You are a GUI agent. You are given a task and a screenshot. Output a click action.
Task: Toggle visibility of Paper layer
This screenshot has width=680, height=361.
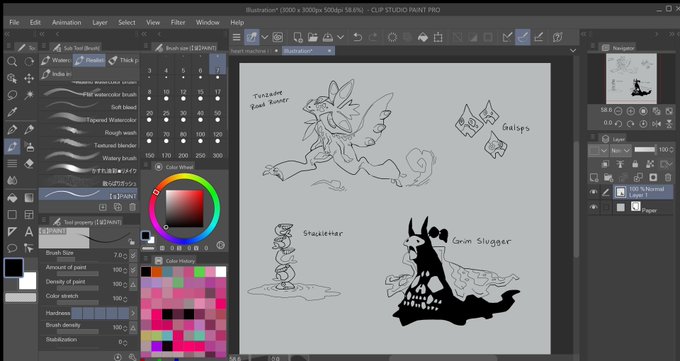tap(593, 207)
